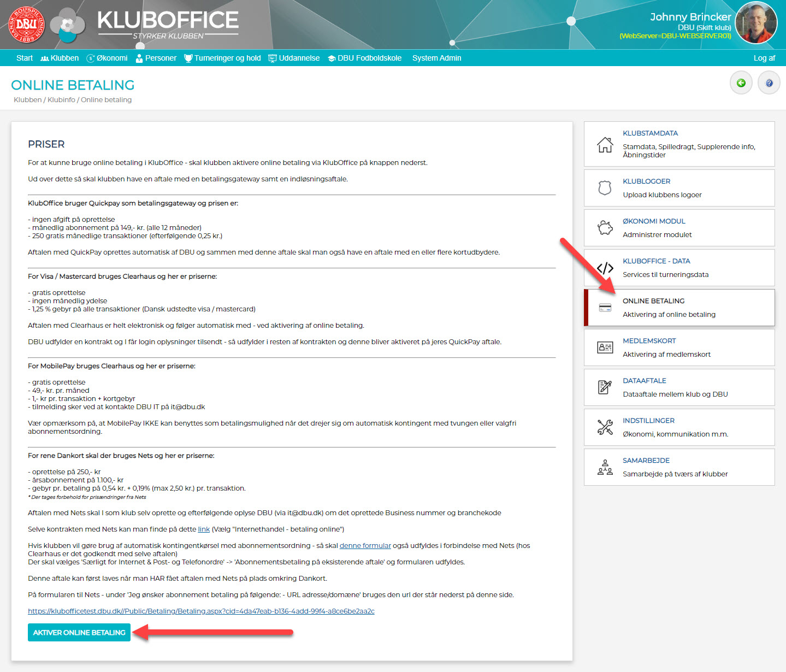Open the Start menu item
The image size is (786, 672).
(x=25, y=58)
